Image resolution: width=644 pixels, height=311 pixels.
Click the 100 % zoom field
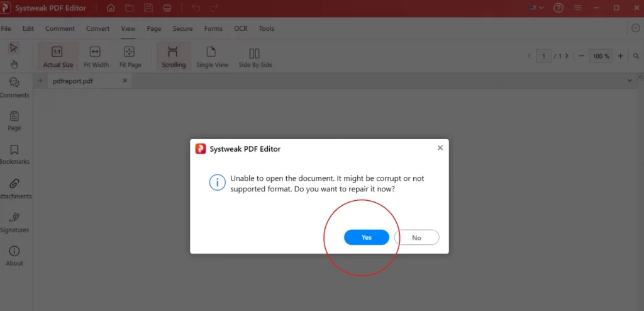point(601,56)
